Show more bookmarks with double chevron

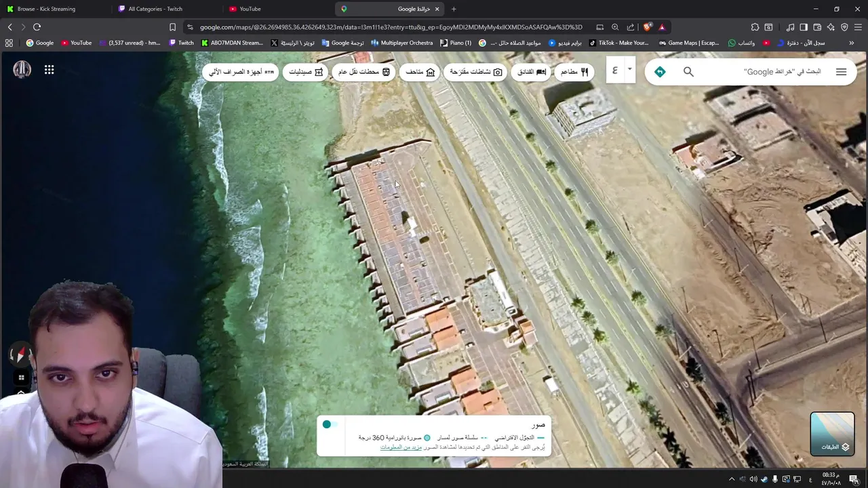[x=851, y=43]
